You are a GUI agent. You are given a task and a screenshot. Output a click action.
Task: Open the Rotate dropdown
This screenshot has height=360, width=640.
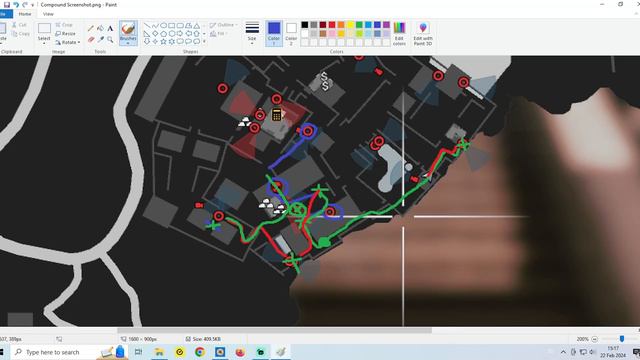pos(68,42)
